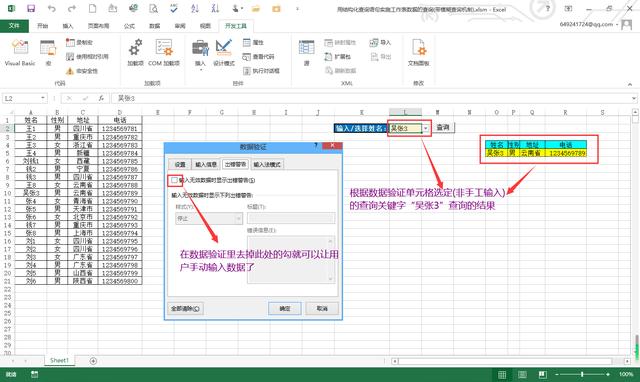The image size is (640, 382).
Task: Tick 输入无效数据时显示出错警告 checkbox
Action: click(x=174, y=180)
